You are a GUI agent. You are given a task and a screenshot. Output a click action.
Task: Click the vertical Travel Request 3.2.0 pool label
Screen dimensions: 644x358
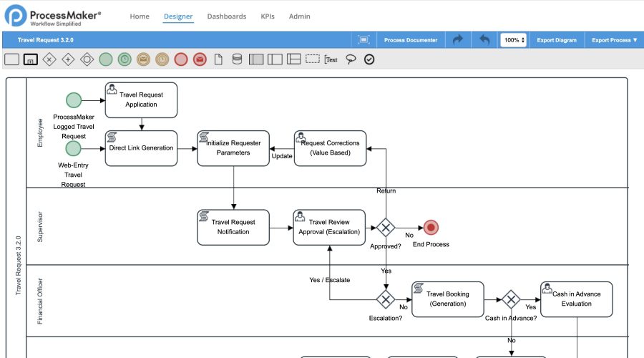point(18,265)
